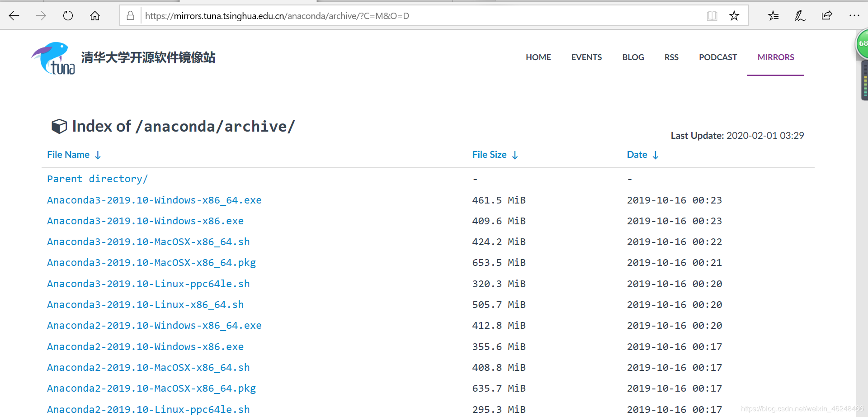868x417 pixels.
Task: Click the browser forward arrow
Action: pyautogui.click(x=41, y=16)
